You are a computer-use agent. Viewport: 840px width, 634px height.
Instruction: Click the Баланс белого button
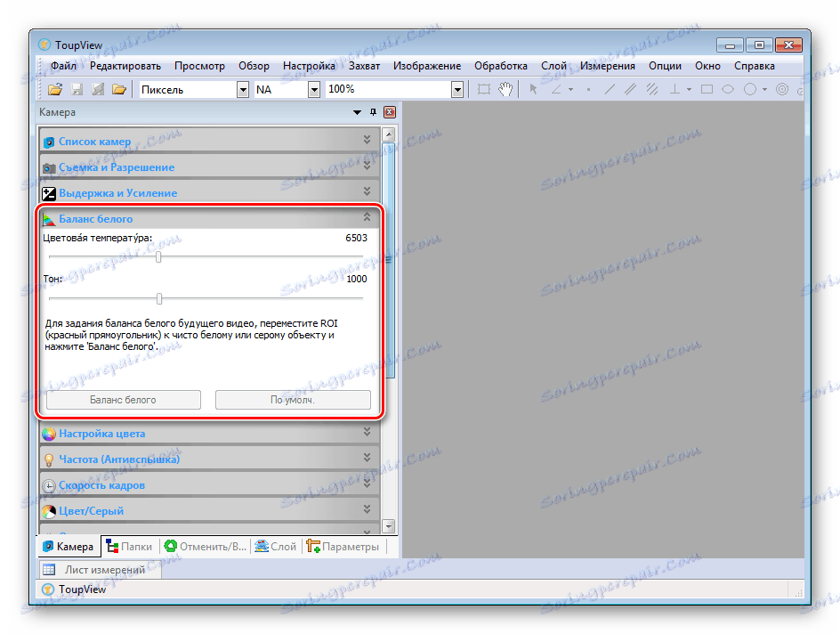123,400
